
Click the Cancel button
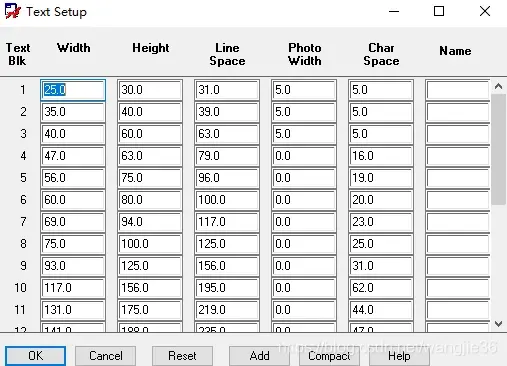105,356
